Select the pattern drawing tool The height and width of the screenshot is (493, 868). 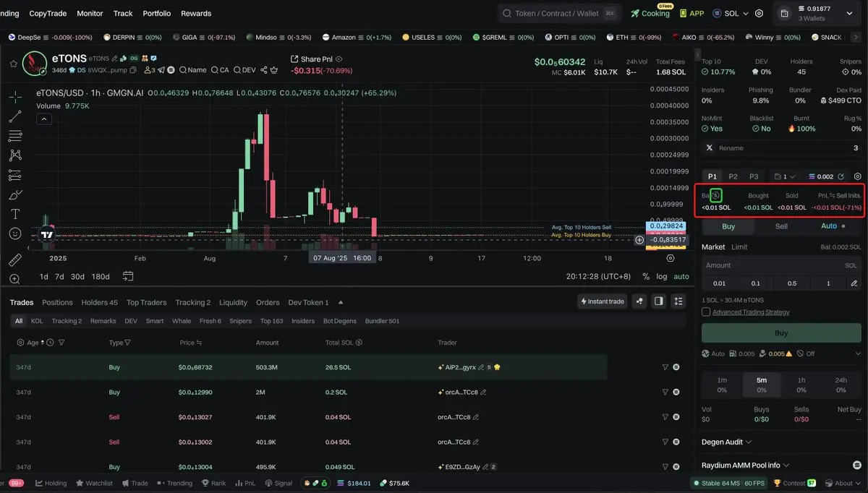click(15, 155)
